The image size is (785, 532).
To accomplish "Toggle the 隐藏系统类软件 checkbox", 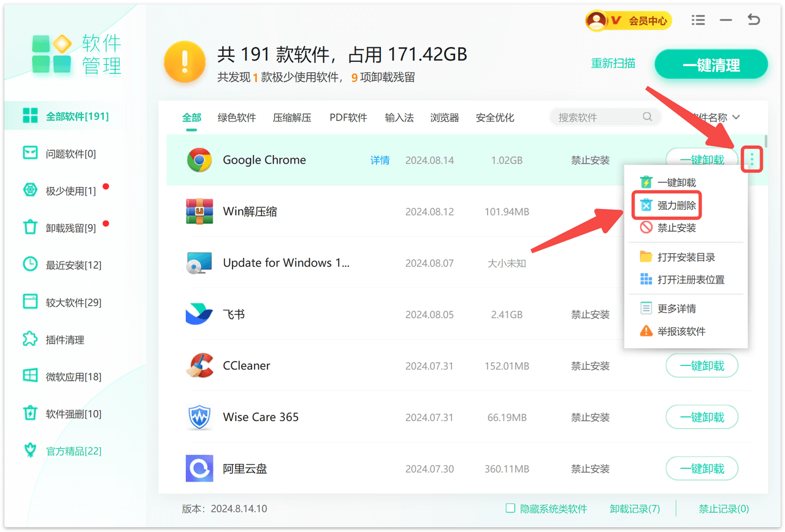I will [510, 508].
